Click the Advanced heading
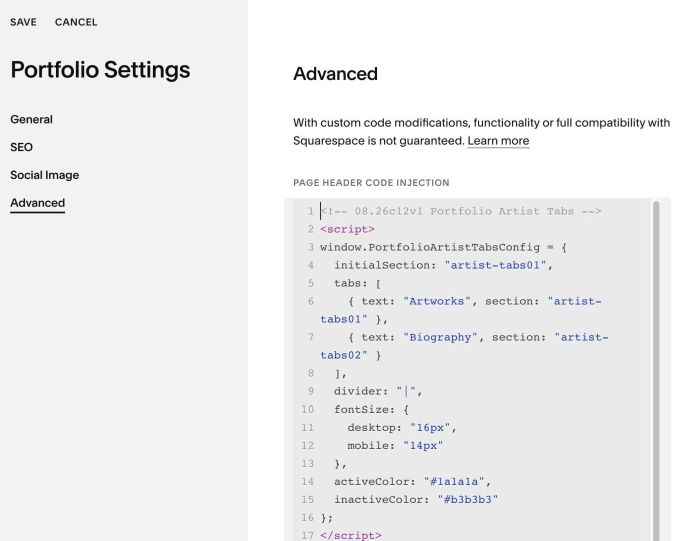Screen dimensions: 700x541 coord(335,74)
